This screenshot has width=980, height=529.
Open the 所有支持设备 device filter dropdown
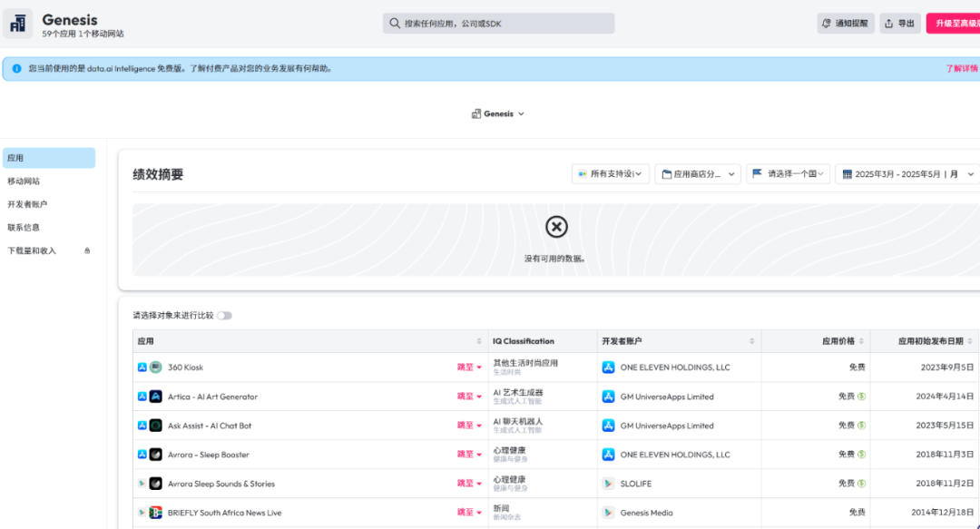pos(611,174)
